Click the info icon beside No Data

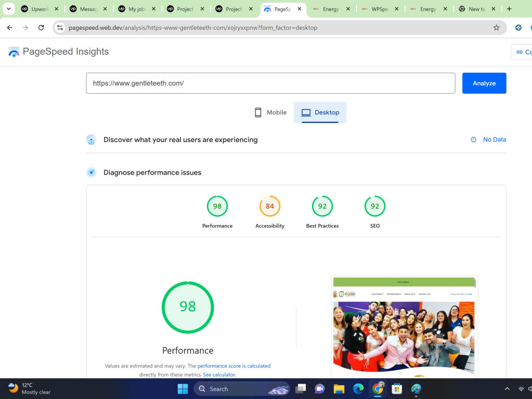tap(473, 139)
